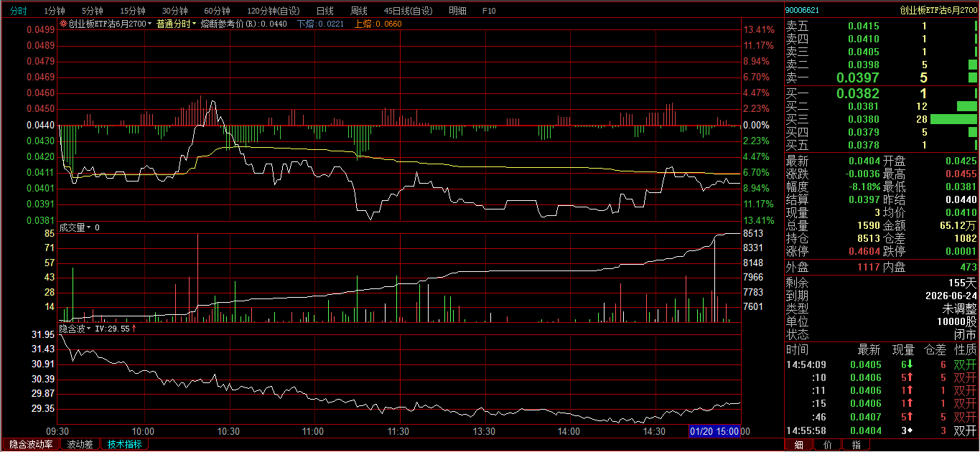Select the 细 tick detail tab
The height and width of the screenshot is (452, 980).
(798, 445)
